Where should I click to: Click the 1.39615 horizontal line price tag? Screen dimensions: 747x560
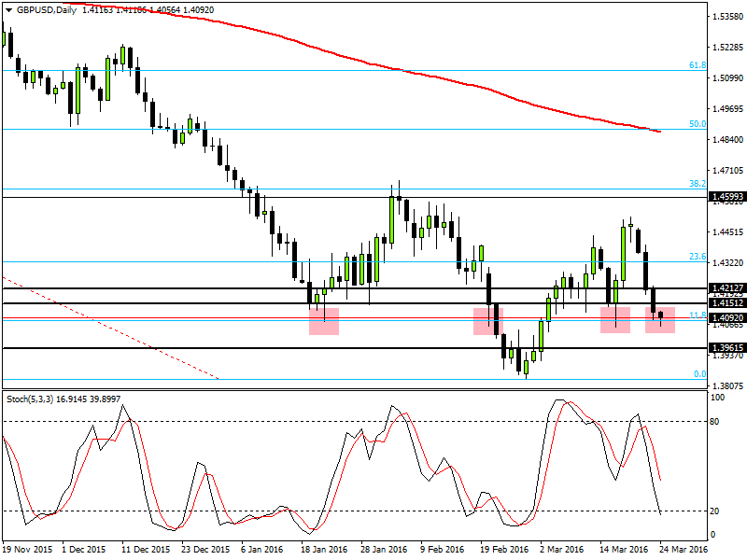(727, 348)
